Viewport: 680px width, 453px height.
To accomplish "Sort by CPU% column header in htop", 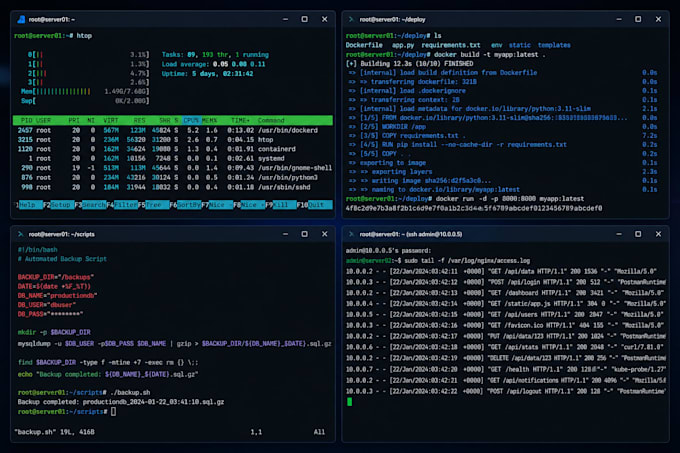I will (x=191, y=121).
